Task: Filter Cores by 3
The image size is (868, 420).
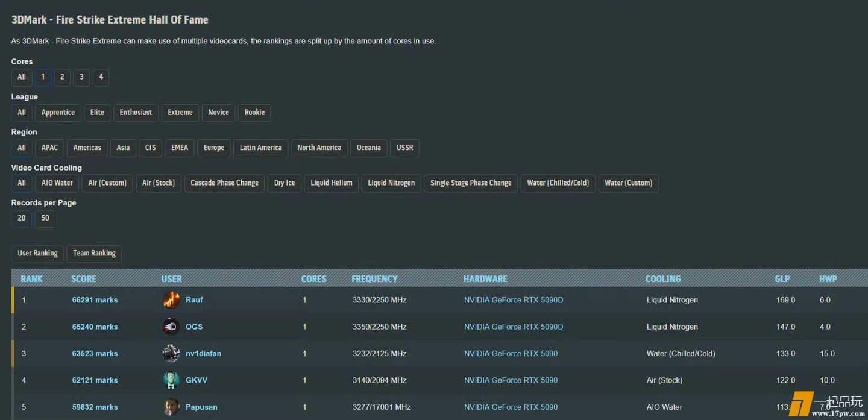Action: pos(81,77)
